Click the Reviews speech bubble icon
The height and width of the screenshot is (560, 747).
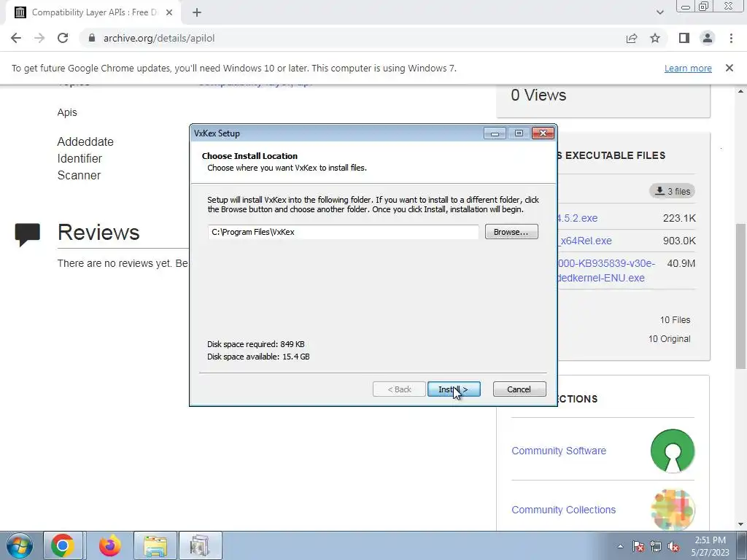pyautogui.click(x=27, y=234)
